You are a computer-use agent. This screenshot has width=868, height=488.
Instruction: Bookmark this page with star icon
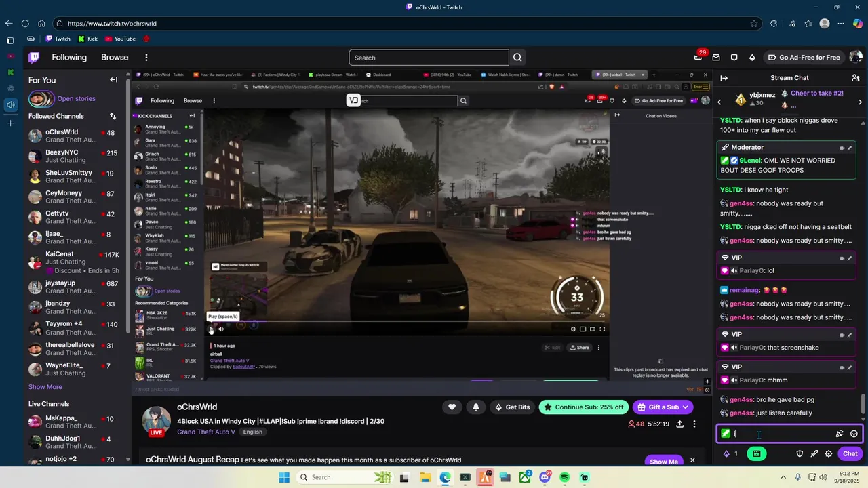(754, 23)
